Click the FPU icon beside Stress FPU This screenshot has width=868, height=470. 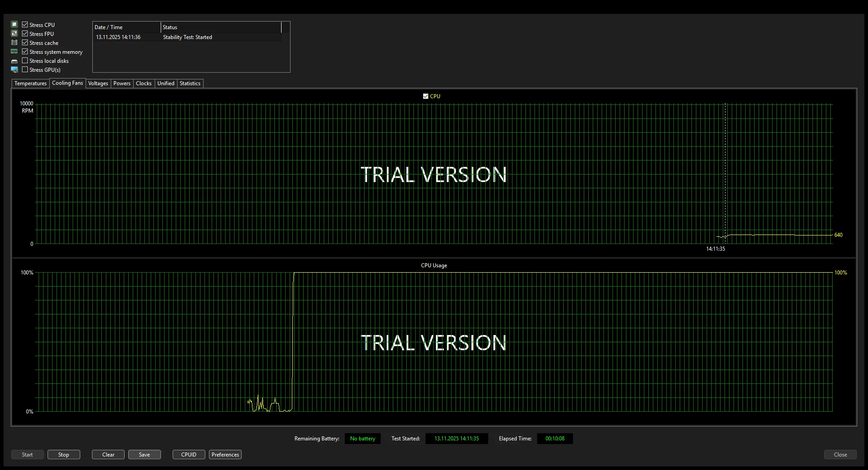(14, 34)
